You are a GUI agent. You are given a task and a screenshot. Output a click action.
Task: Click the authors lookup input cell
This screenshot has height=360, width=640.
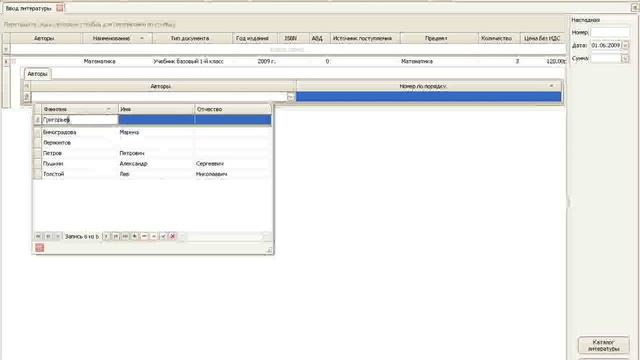coord(159,97)
